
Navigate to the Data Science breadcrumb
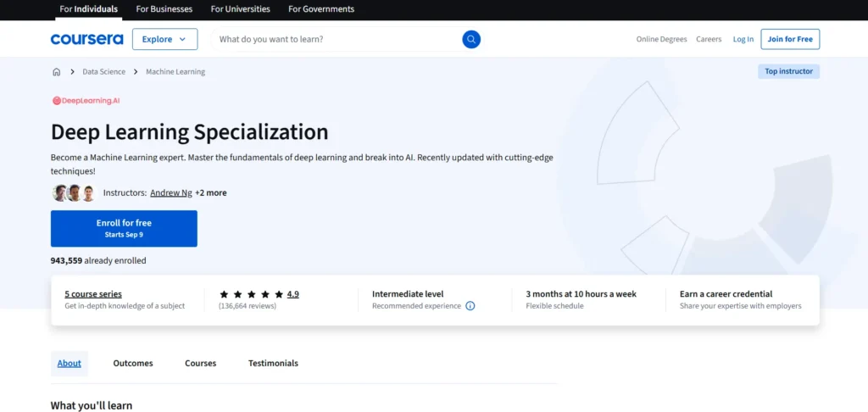click(103, 72)
